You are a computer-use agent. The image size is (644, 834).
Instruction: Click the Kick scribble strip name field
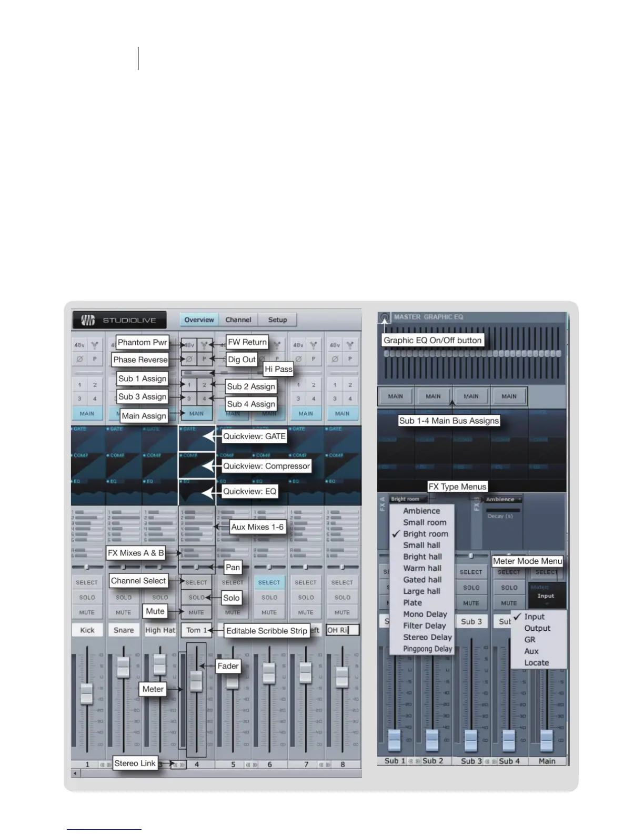point(87,630)
